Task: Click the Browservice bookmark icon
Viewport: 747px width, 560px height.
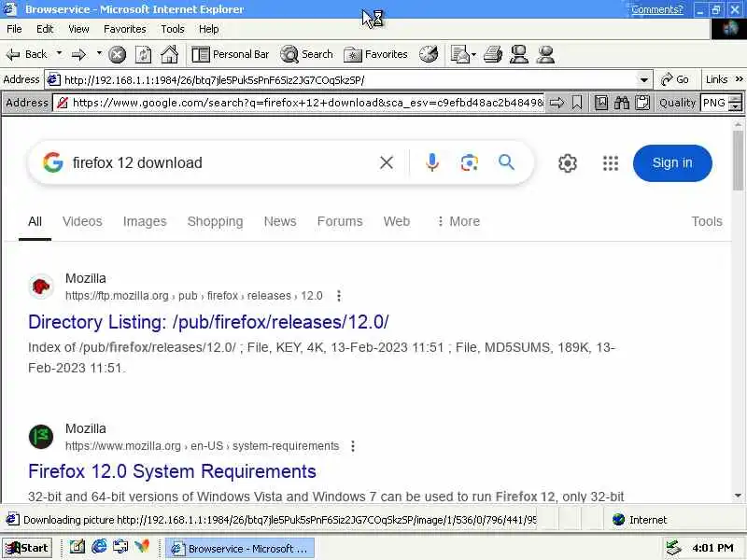Action: tap(577, 103)
